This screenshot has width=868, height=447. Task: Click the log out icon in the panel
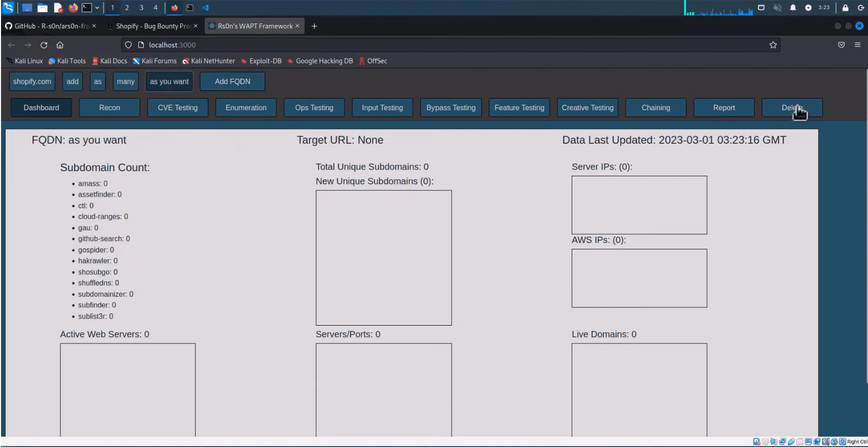pyautogui.click(x=860, y=8)
